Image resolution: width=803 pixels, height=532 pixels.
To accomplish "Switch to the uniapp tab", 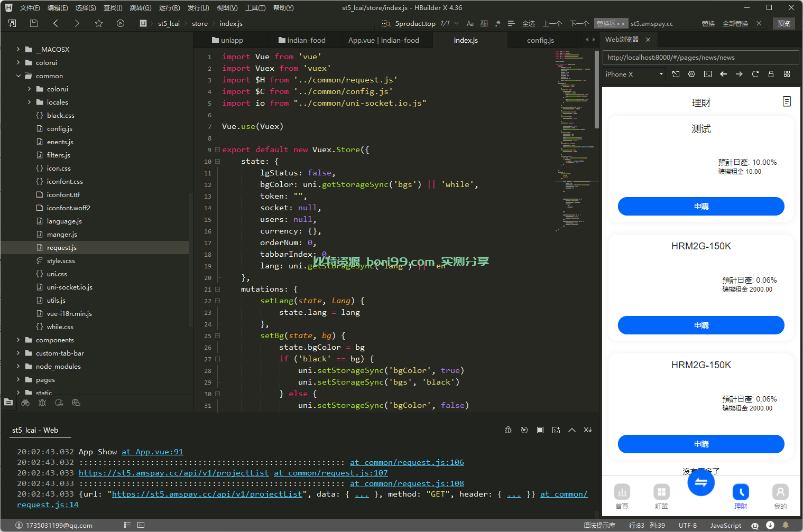I will [x=227, y=40].
